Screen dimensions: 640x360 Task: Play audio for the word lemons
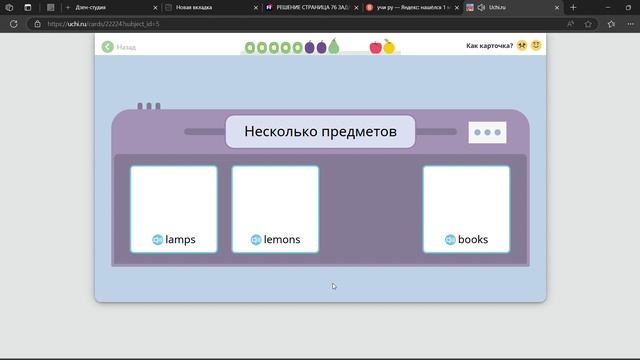tap(256, 240)
